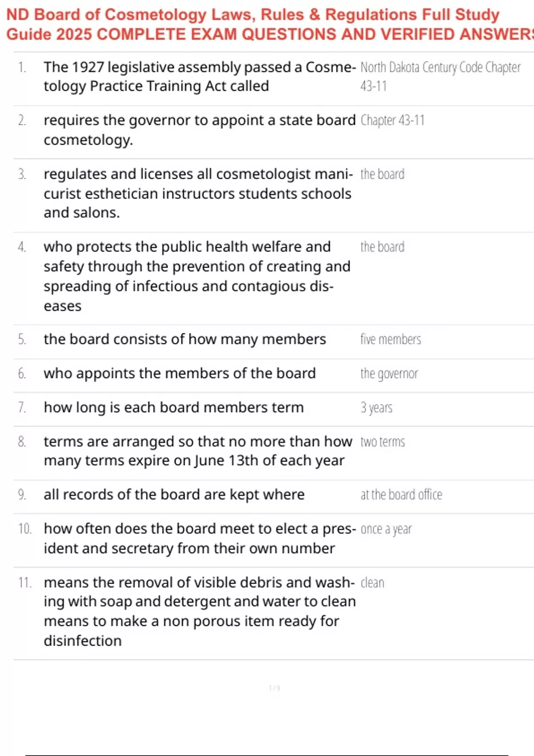Click 'at the board office' answer

coord(401,495)
